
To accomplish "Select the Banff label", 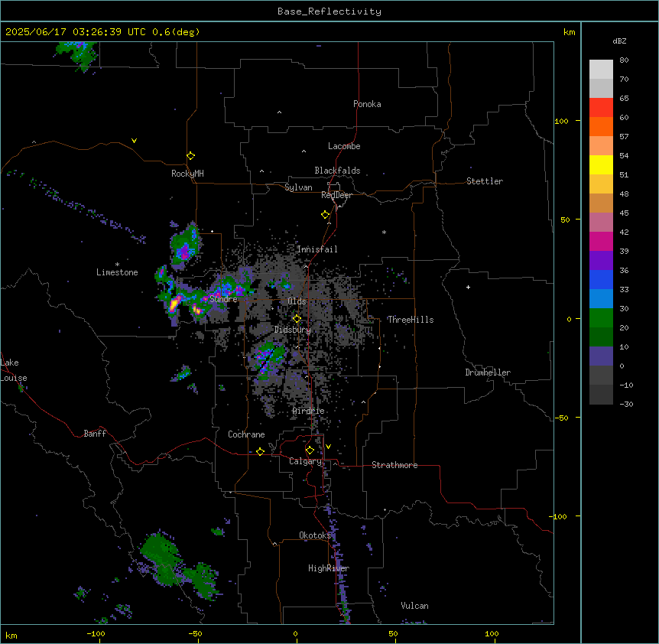I will [95, 434].
